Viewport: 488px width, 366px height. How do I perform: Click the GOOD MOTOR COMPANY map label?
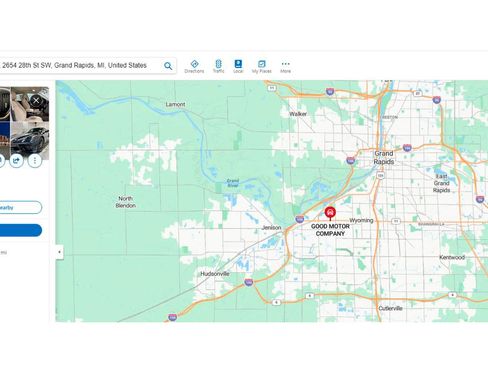(x=330, y=230)
